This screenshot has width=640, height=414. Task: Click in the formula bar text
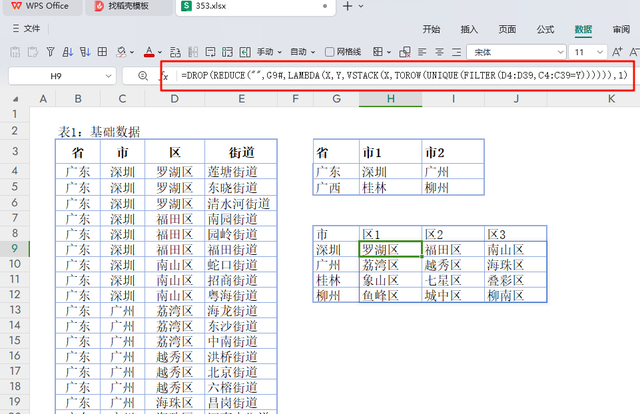pos(404,76)
